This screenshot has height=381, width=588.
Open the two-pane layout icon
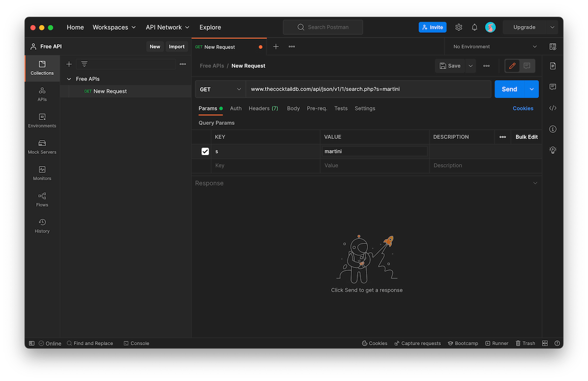click(x=545, y=343)
